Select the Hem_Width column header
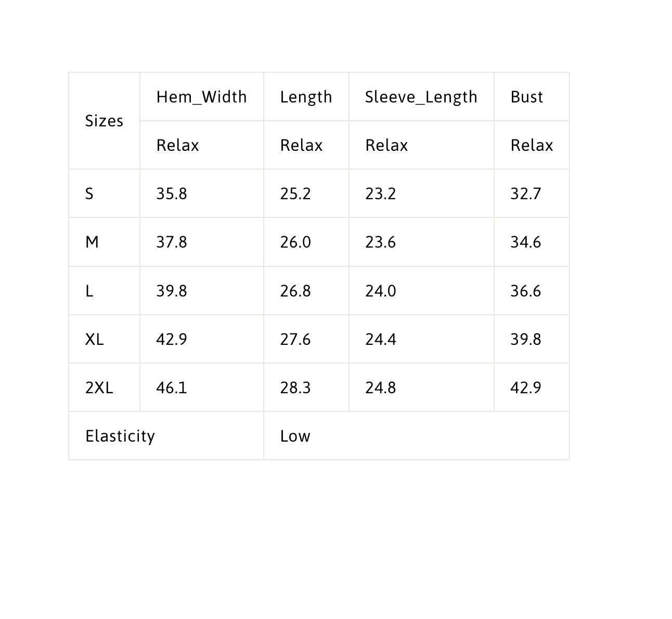 tap(201, 97)
